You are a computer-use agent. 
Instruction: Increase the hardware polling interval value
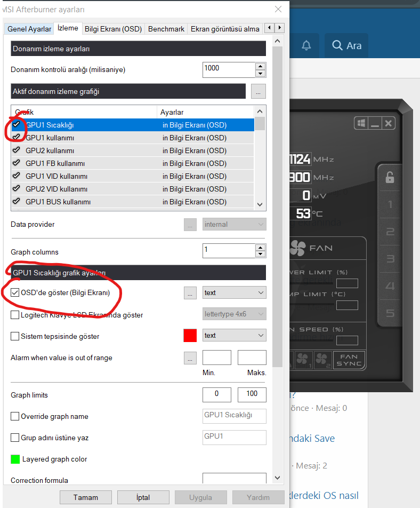click(261, 66)
